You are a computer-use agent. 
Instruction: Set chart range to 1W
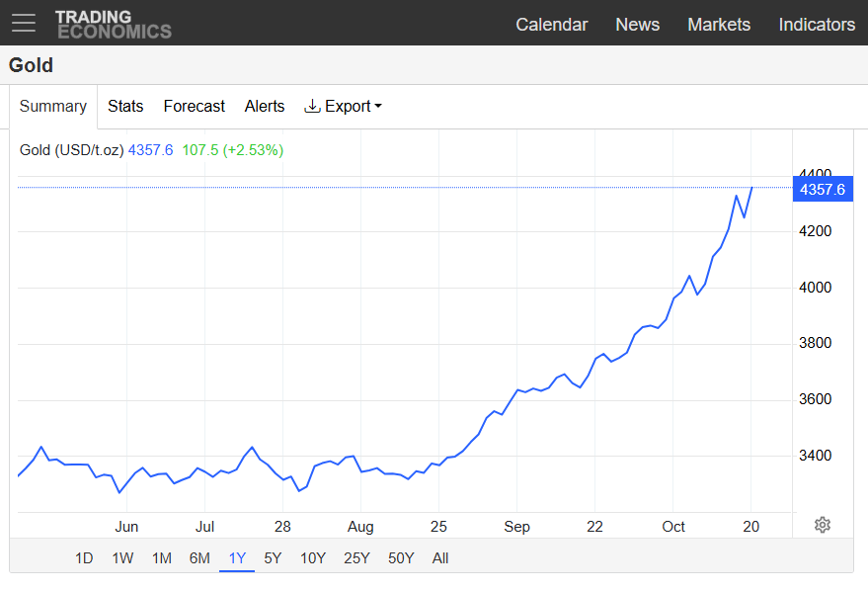coord(122,558)
